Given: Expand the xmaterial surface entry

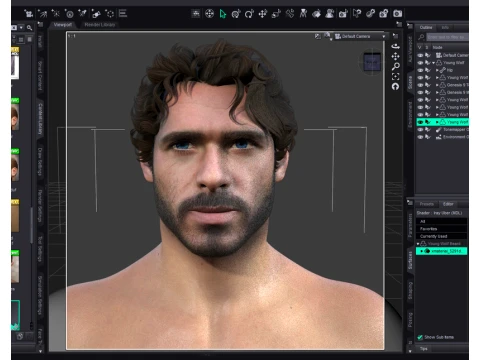Looking at the screenshot, I should click(422, 251).
